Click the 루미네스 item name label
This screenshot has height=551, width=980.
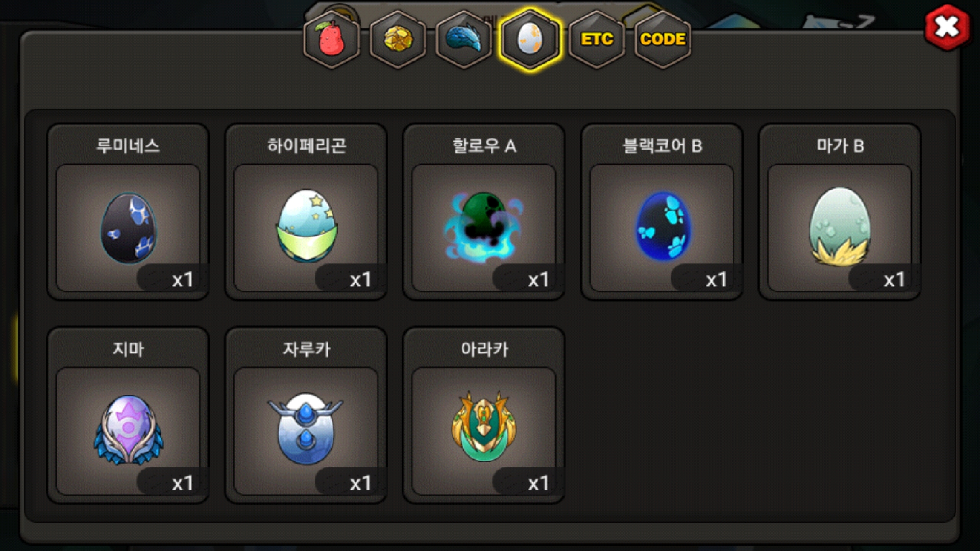128,146
